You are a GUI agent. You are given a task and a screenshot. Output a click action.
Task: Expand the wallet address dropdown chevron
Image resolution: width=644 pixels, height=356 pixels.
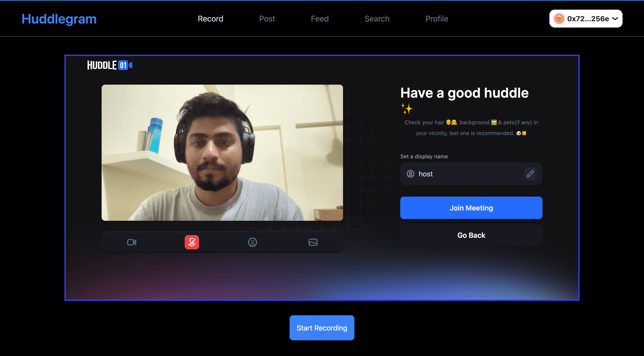pyautogui.click(x=615, y=19)
